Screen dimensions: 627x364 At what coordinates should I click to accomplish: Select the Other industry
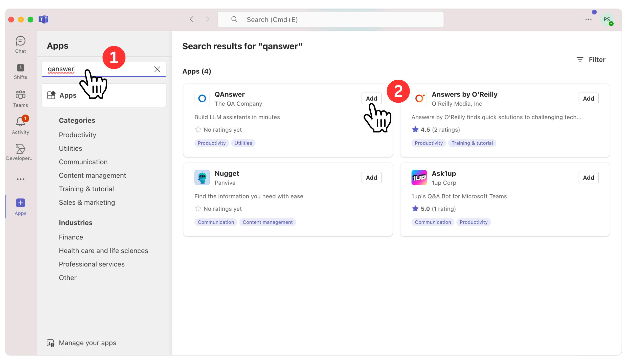(68, 278)
